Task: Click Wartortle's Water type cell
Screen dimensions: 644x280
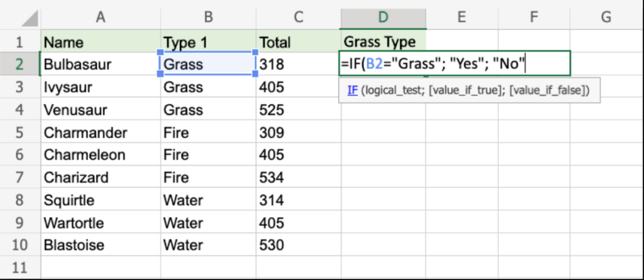Action: [208, 223]
